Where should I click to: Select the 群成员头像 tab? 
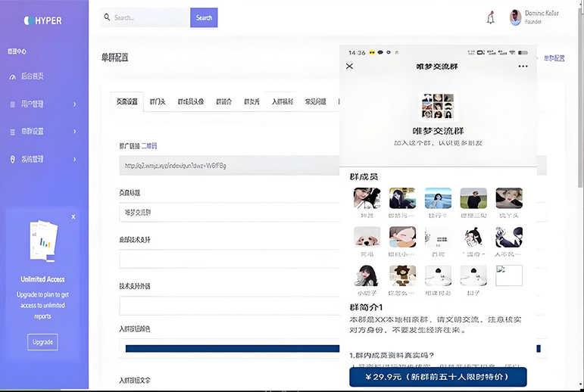192,101
